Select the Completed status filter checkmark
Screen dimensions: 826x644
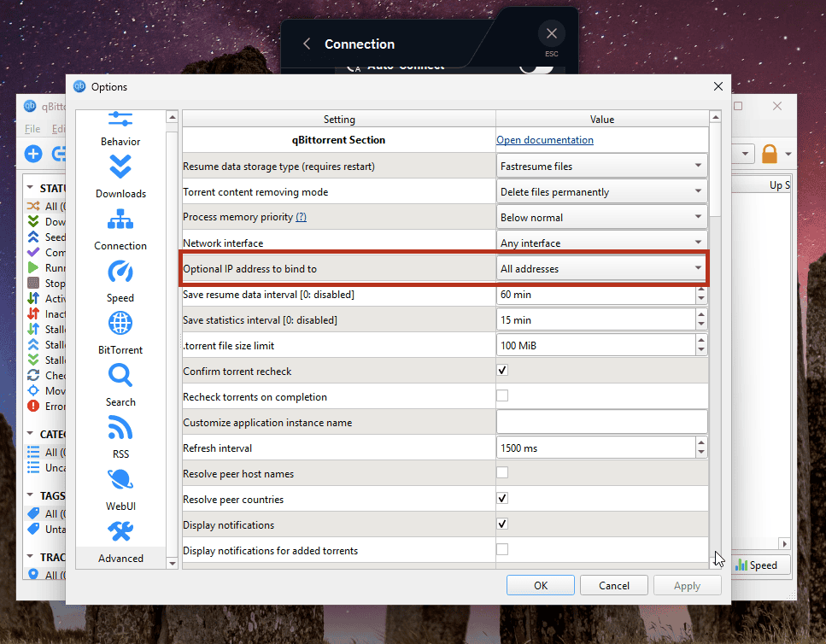tap(33, 252)
